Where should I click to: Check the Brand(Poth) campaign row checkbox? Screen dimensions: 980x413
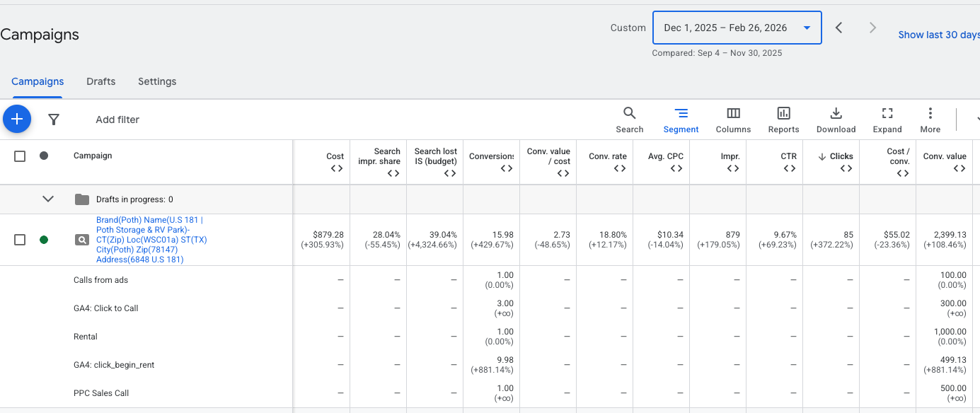pos(20,240)
